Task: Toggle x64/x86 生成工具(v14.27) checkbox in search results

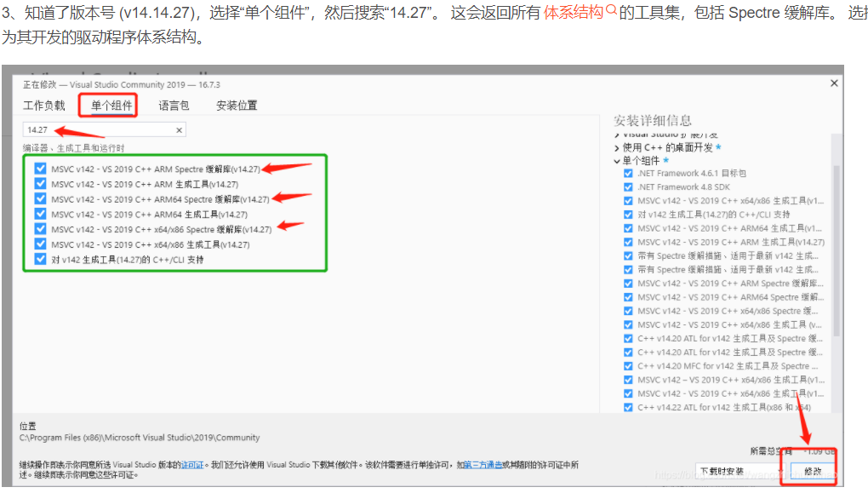Action: click(40, 244)
